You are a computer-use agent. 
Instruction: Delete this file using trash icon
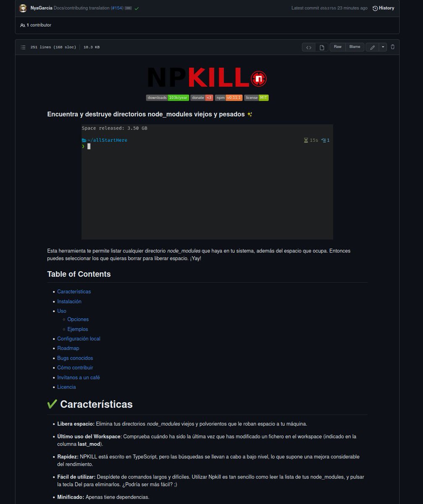tap(393, 47)
